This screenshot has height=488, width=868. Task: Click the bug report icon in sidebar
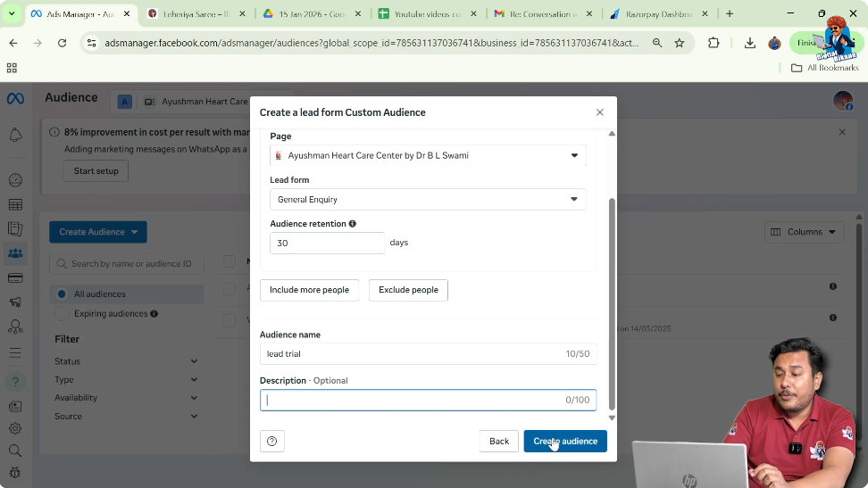click(15, 473)
